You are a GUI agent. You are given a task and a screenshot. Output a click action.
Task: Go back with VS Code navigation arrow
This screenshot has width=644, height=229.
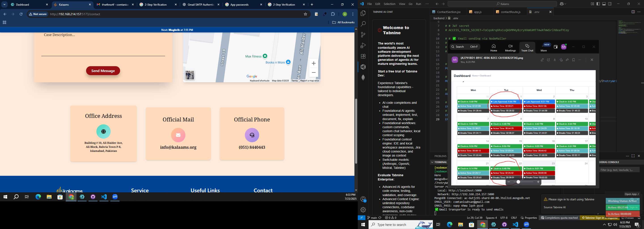(437, 4)
